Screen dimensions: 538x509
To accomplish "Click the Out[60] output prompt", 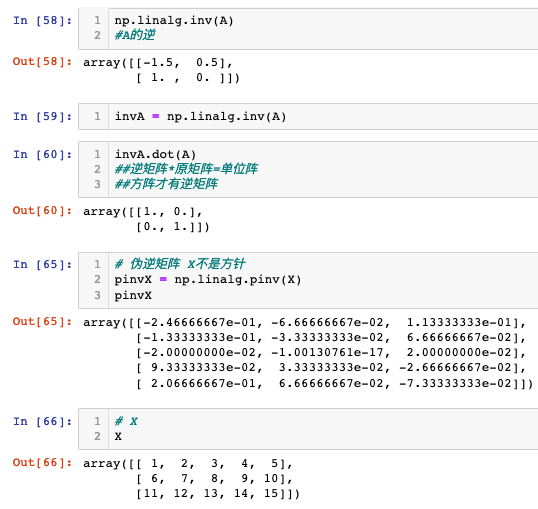I will [x=43, y=210].
